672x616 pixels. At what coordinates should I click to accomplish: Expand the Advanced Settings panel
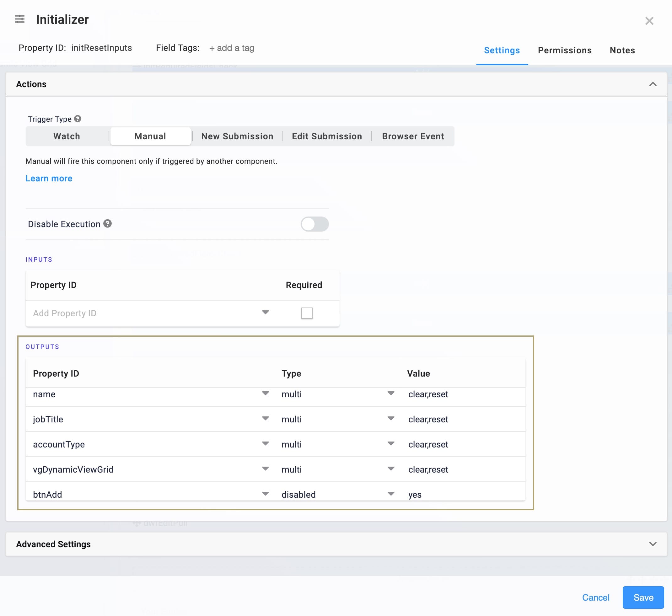[653, 544]
